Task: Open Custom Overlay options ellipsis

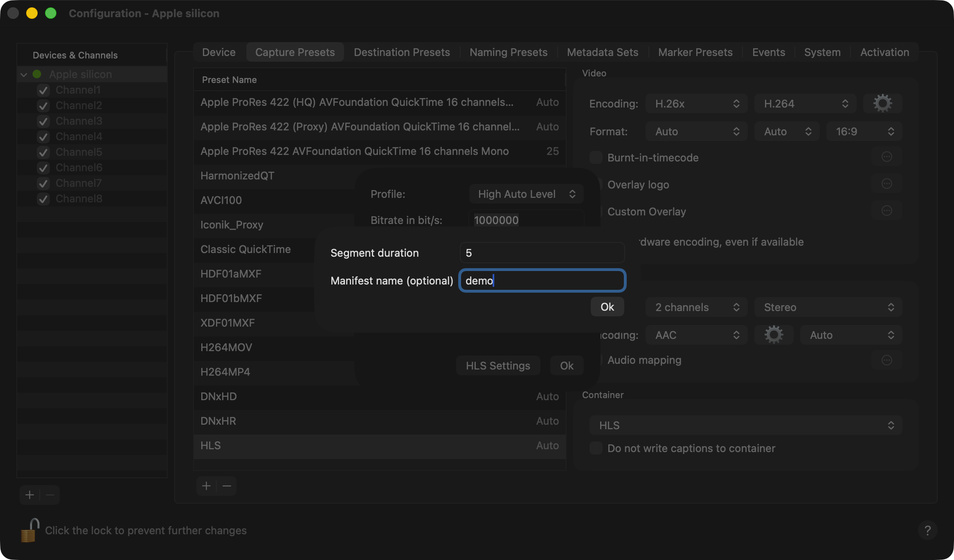Action: tap(886, 211)
